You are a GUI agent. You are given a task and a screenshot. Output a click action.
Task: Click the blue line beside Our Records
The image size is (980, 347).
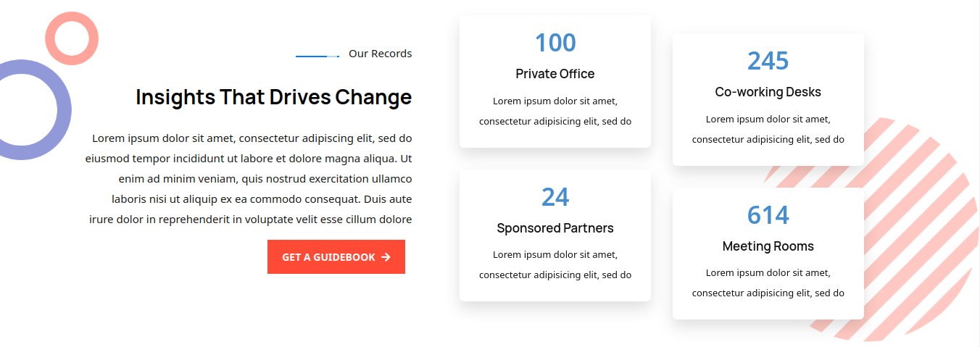coord(317,56)
